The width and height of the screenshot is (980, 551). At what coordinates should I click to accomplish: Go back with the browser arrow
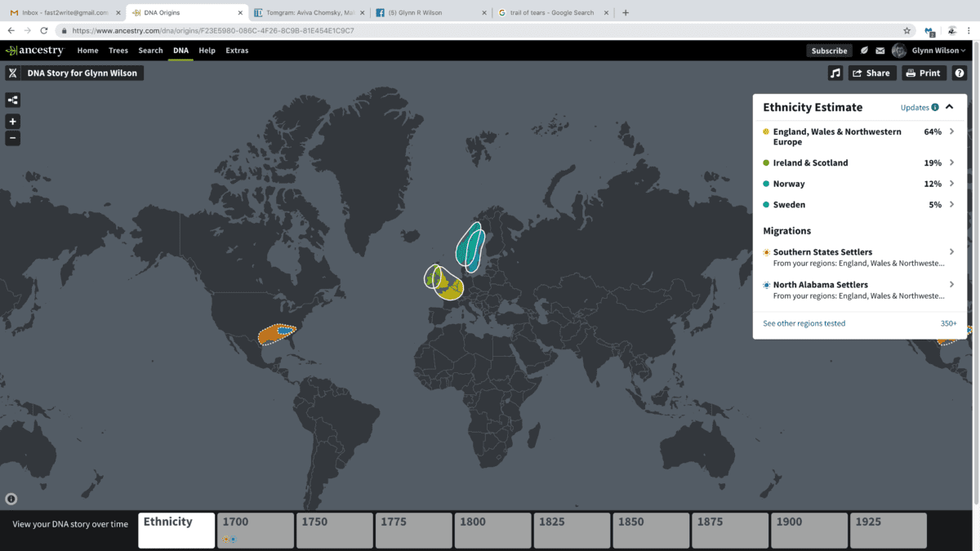click(11, 30)
